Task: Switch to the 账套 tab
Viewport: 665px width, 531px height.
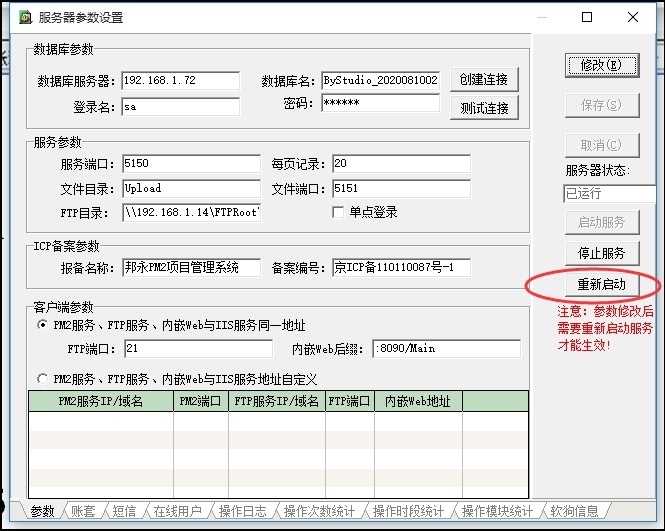Action: coord(82,511)
